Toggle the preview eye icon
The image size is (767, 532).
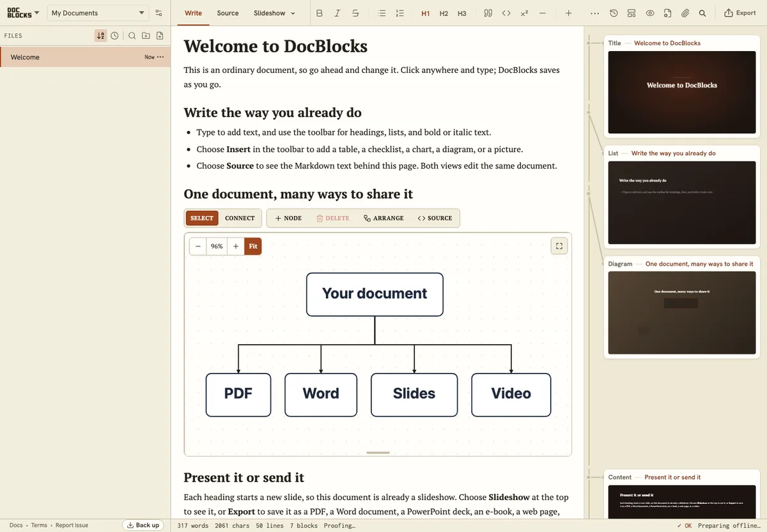pos(650,13)
